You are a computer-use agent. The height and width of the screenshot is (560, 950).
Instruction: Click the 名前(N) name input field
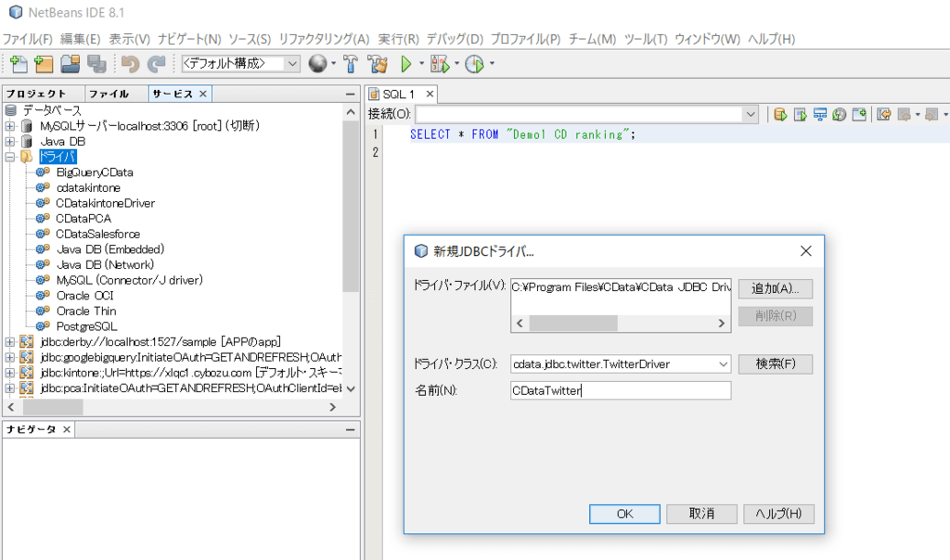click(x=621, y=390)
